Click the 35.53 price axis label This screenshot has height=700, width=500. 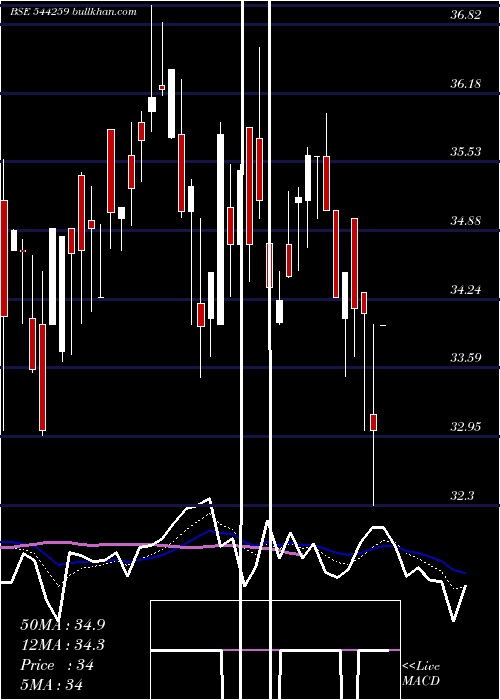(465, 152)
